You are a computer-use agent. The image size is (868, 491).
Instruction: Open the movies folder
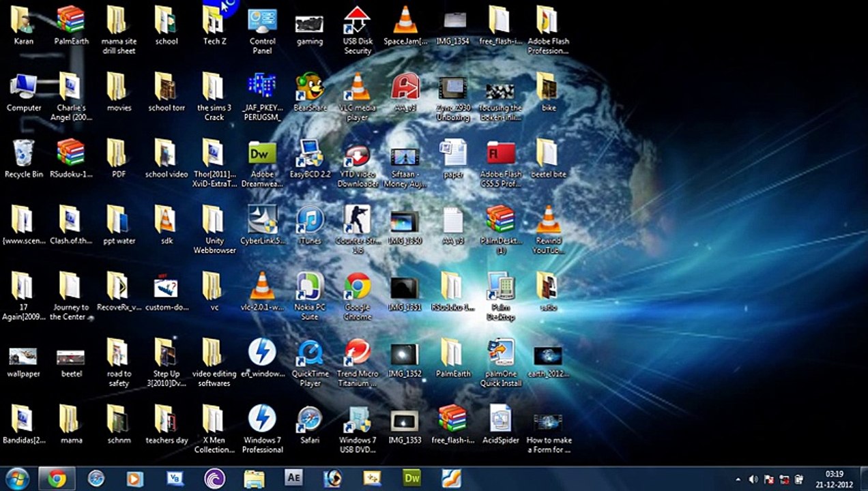[x=118, y=93]
